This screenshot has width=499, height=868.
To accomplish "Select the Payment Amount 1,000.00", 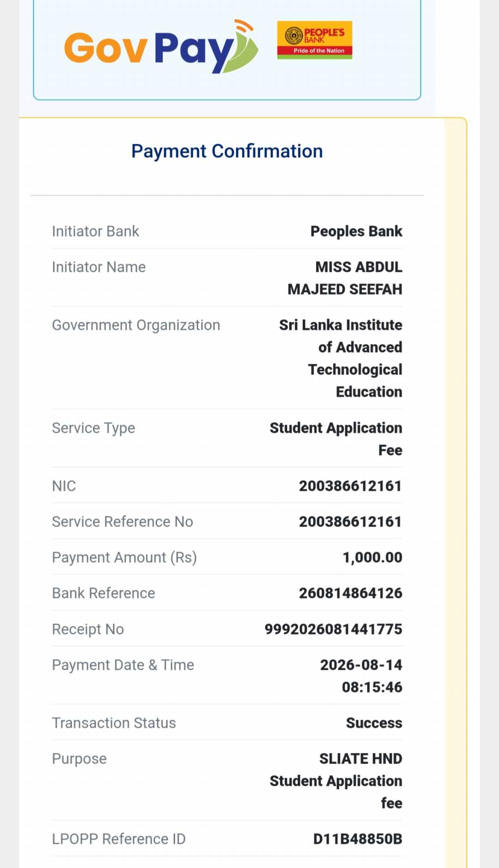I will [372, 557].
